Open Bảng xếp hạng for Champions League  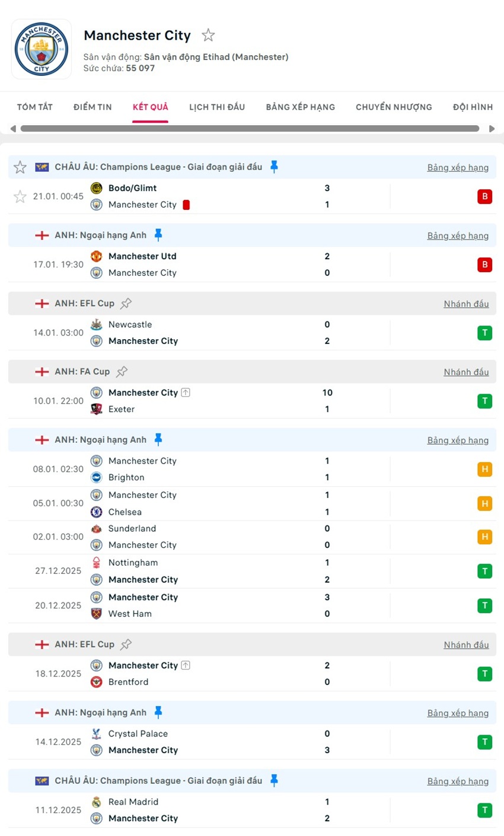(458, 167)
